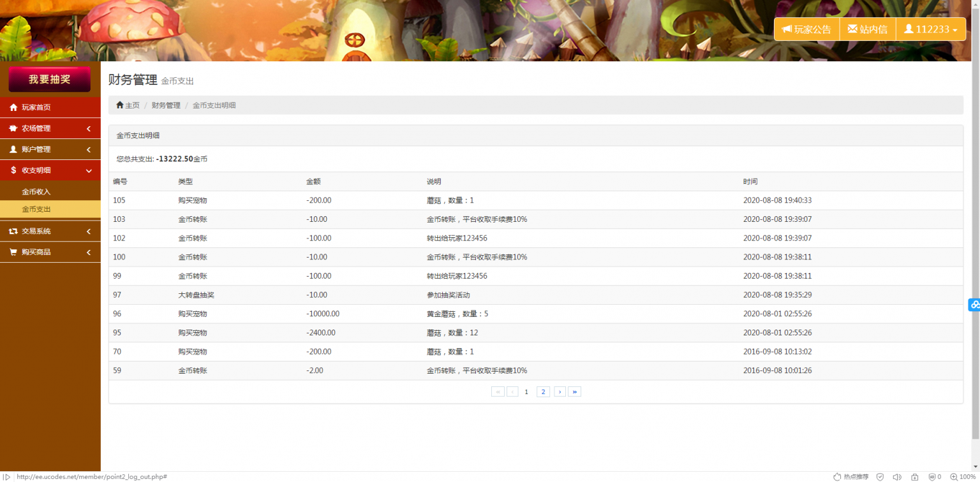980x482 pixels.
Task: Open the 玩家公告 announcements button
Action: tap(806, 29)
